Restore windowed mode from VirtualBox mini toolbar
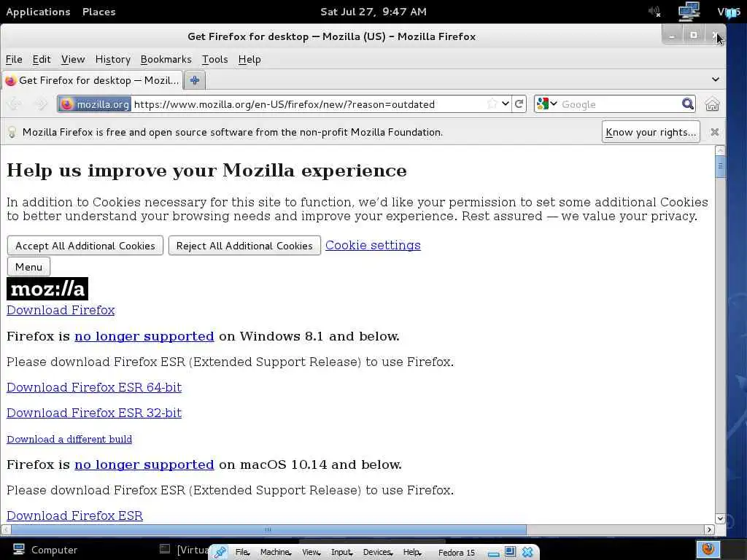Screen dimensions: 747x560 point(510,552)
